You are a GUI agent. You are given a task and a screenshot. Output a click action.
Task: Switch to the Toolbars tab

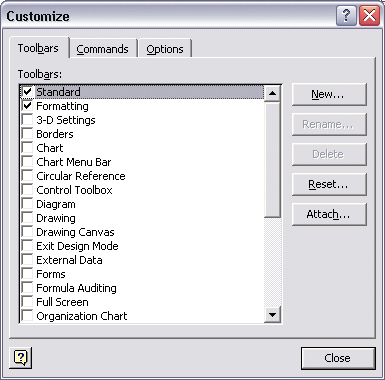click(38, 48)
